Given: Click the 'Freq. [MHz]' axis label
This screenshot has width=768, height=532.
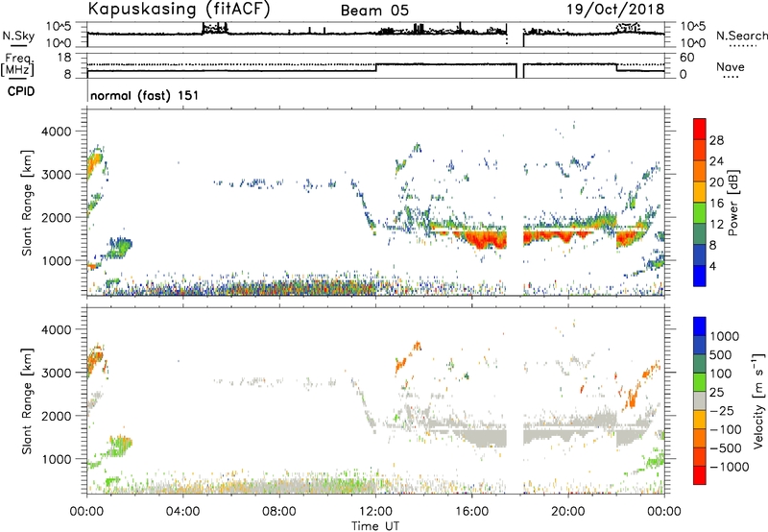Looking at the screenshot, I should pos(17,64).
